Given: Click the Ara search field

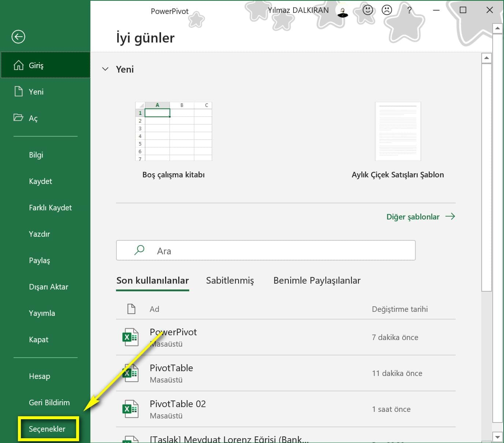Looking at the screenshot, I should 266,250.
